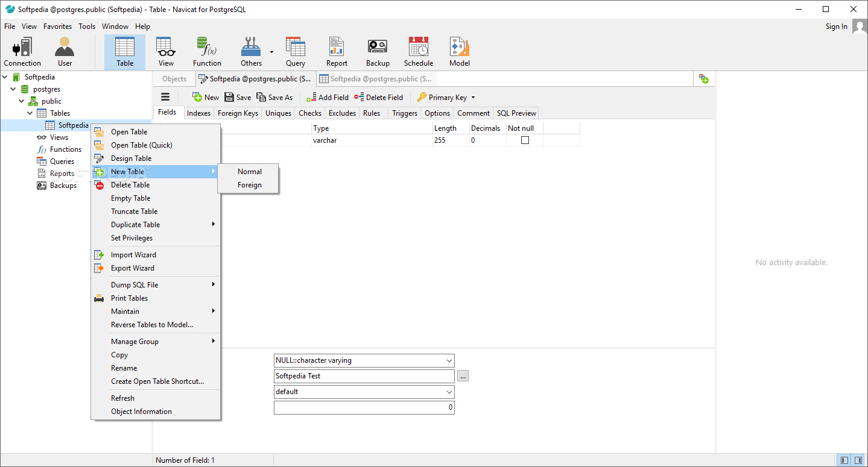The height and width of the screenshot is (467, 868).
Task: Click the varchar Type cell
Action: point(372,140)
